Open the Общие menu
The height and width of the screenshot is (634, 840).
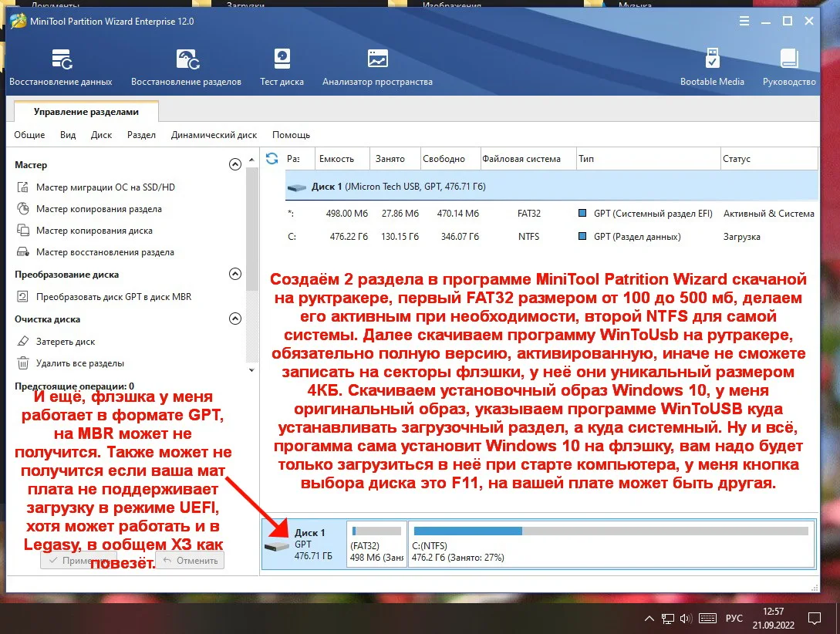[29, 135]
